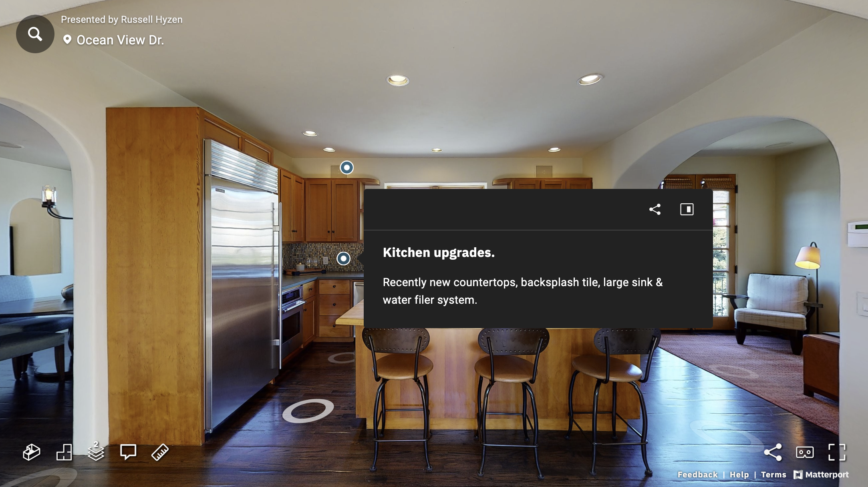The height and width of the screenshot is (487, 868).
Task: Click the Terms link at bottom
Action: (774, 474)
